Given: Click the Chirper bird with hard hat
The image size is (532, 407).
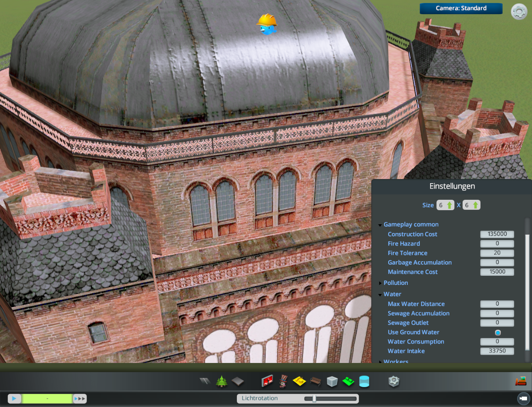Looking at the screenshot, I should click(x=266, y=24).
